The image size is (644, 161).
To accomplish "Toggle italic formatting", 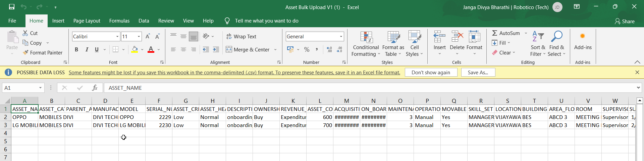I will (87, 49).
